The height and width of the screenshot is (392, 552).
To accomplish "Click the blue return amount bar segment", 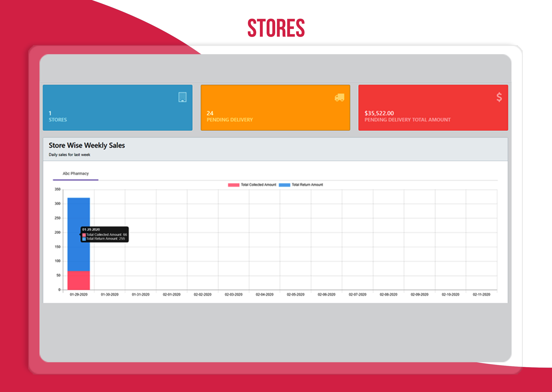I will click(x=78, y=212).
